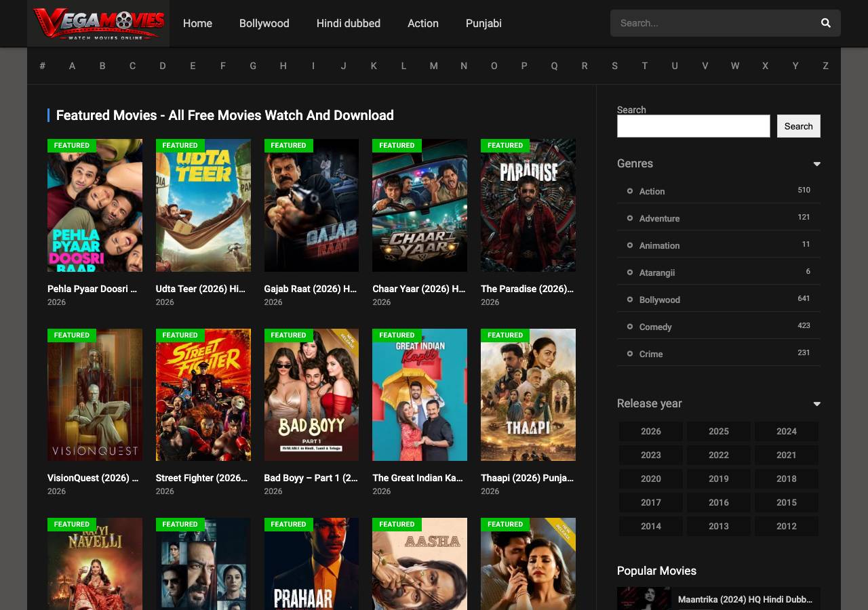Screen dimensions: 868x610
Task: Click the sidebar search text box
Action: [x=694, y=126]
